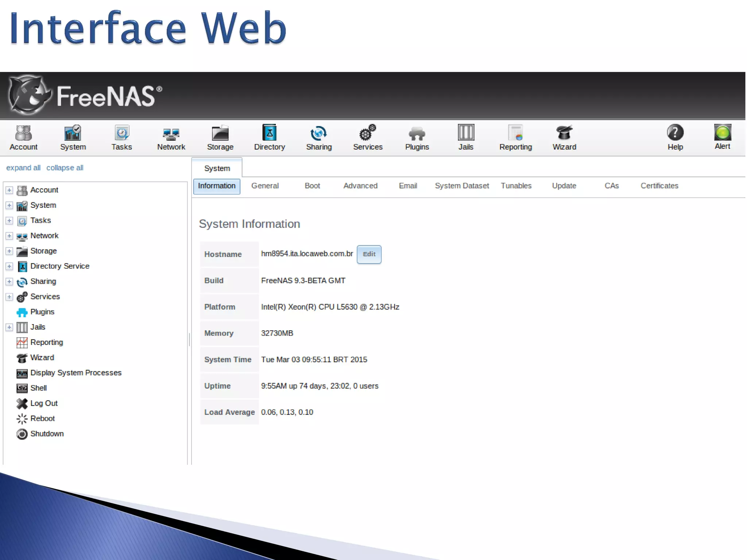This screenshot has height=560, width=747.
Task: Expand the Account tree node
Action: [x=9, y=190]
